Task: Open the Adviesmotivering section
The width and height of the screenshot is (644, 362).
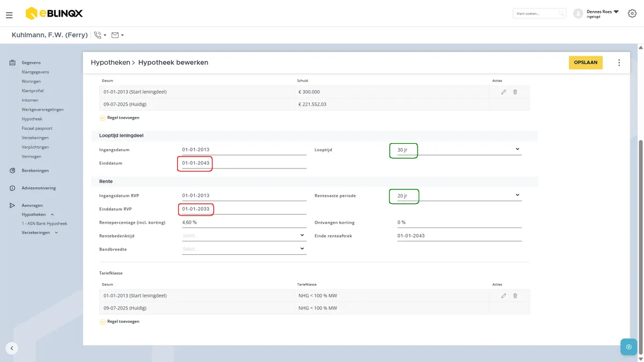Action: click(39, 188)
